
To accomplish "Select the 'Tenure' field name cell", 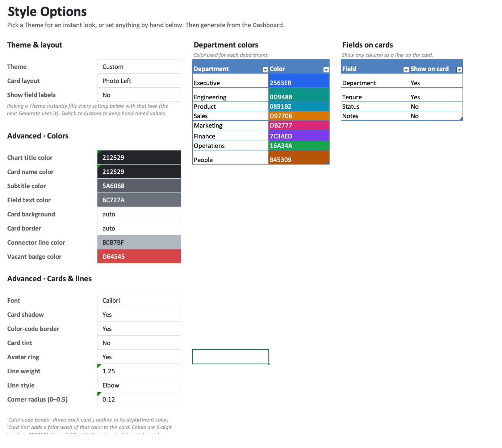I will [x=375, y=95].
